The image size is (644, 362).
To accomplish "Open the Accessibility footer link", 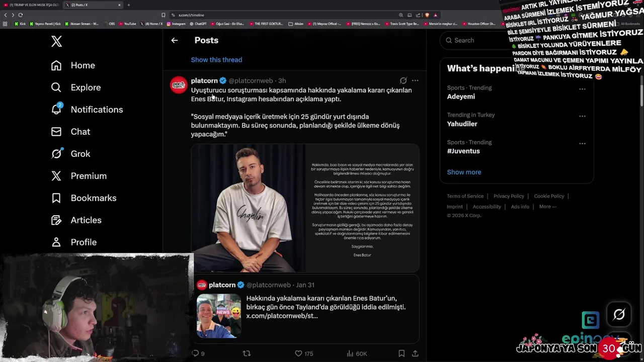I will click(487, 207).
